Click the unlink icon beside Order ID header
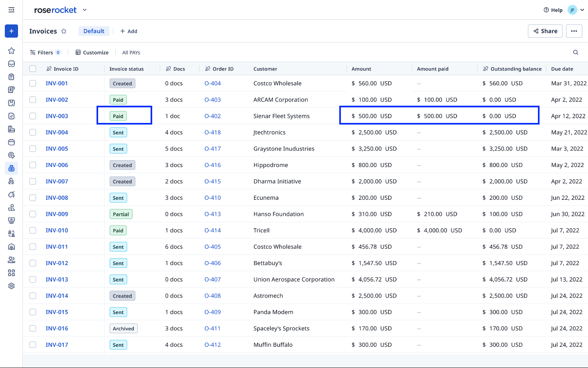The width and height of the screenshot is (588, 368). tap(207, 68)
